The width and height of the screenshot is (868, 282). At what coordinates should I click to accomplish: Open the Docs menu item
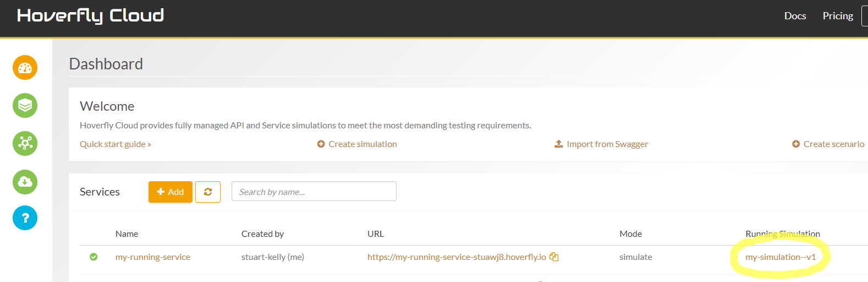[x=795, y=16]
